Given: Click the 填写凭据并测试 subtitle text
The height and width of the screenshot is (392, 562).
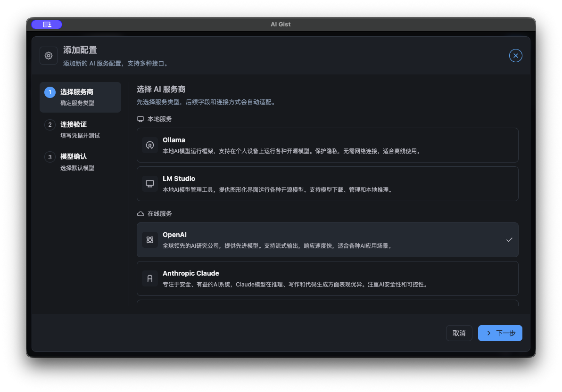Looking at the screenshot, I should (80, 135).
